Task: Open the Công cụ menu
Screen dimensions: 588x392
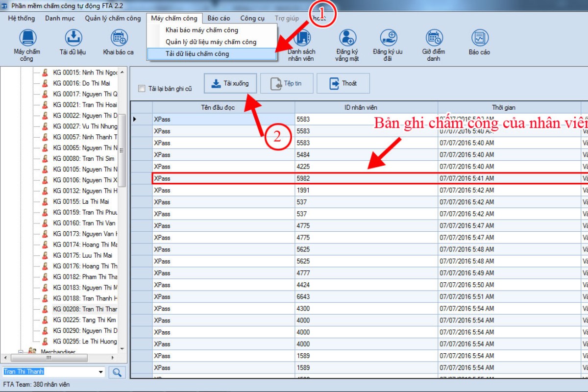Action: (x=252, y=18)
